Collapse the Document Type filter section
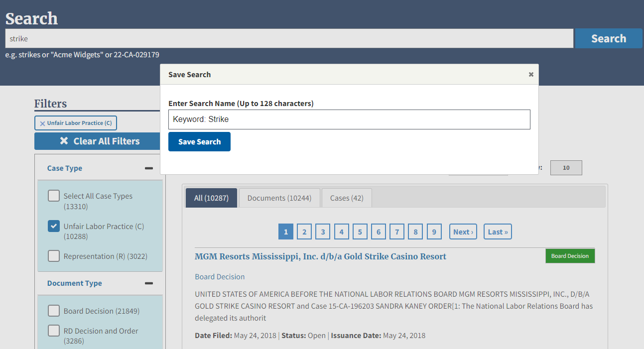Viewport: 644px width, 349px height. tap(148, 283)
